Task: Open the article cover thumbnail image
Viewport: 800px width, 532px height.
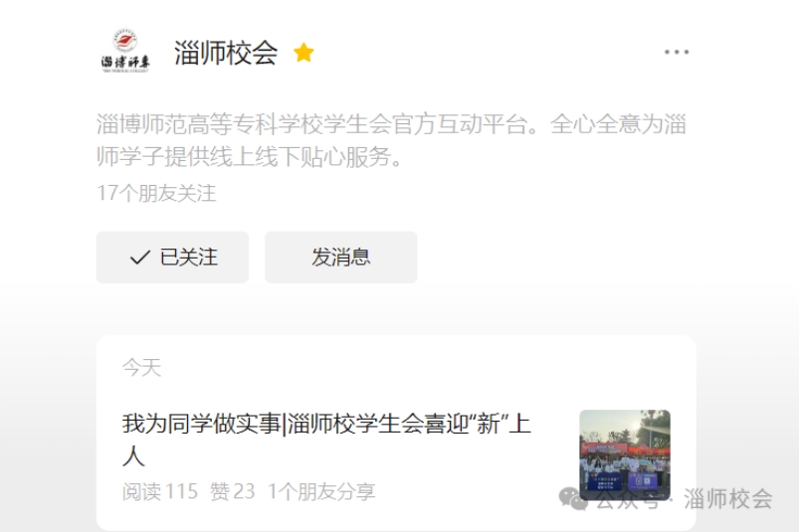Action: pyautogui.click(x=625, y=454)
